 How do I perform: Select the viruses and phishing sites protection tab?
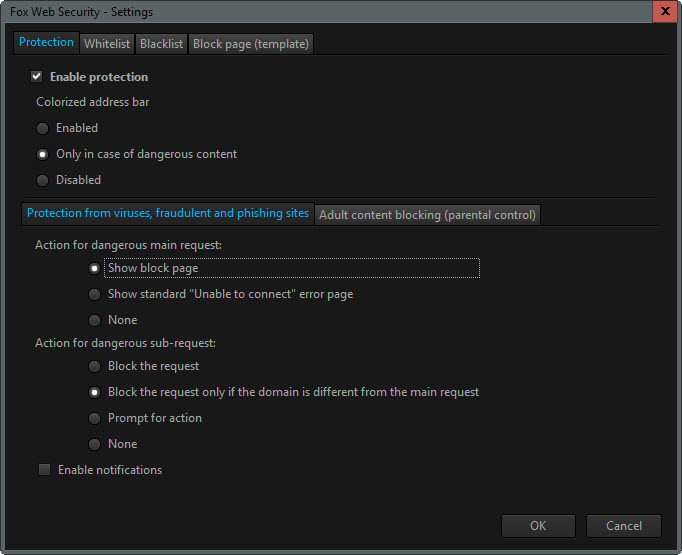(168, 213)
